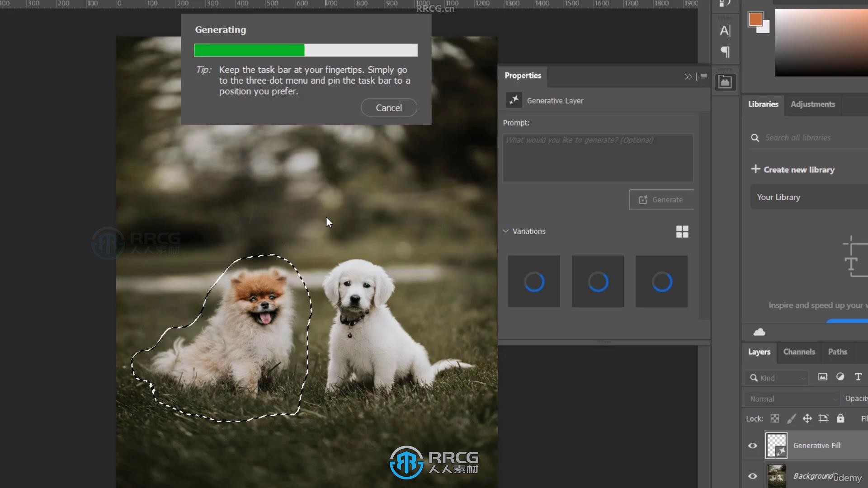Toggle visibility of Generative Fill layer
This screenshot has width=868, height=488.
pos(752,445)
